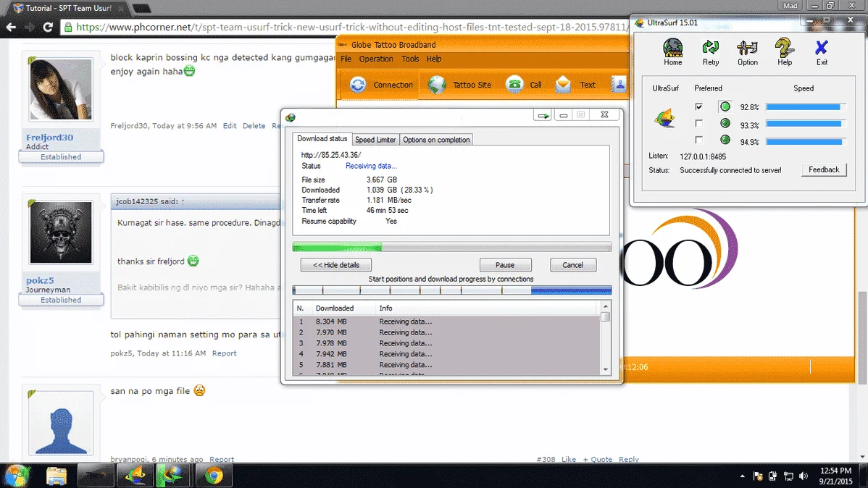Switch to Internet Download Manager taskbar icon
The height and width of the screenshot is (488, 868).
point(173,476)
